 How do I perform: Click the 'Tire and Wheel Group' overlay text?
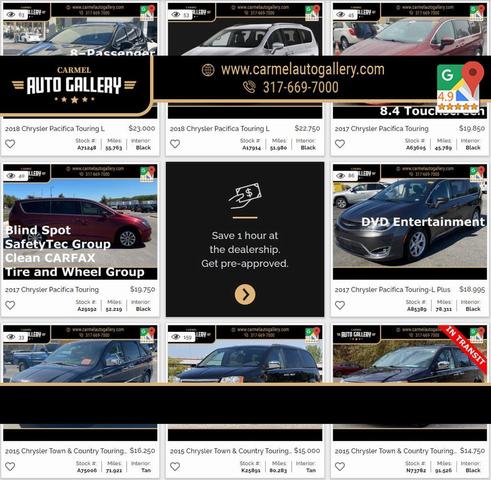75,272
